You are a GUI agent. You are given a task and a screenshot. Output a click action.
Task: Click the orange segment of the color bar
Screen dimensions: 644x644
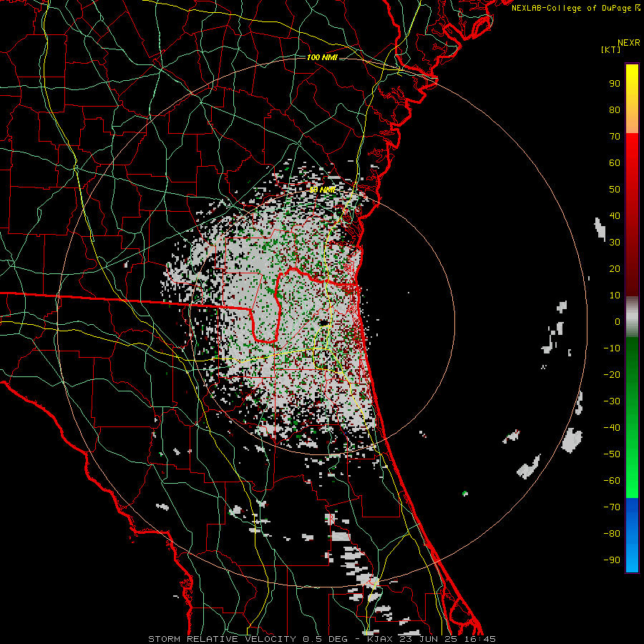[632, 119]
